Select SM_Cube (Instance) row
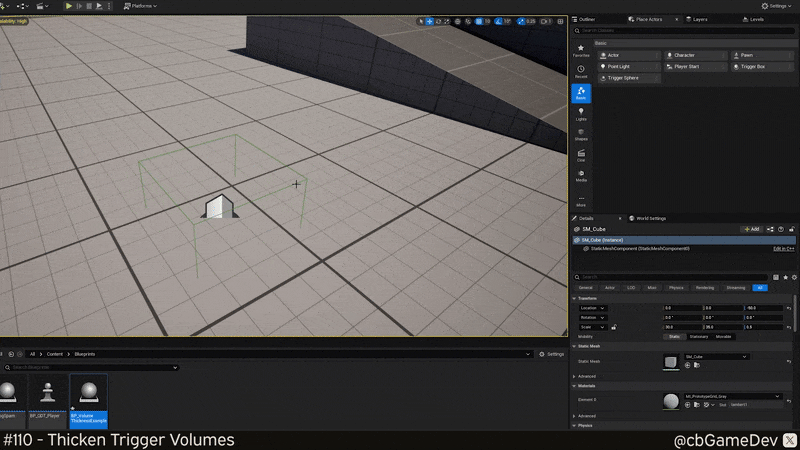Image resolution: width=800 pixels, height=450 pixels. click(x=684, y=240)
